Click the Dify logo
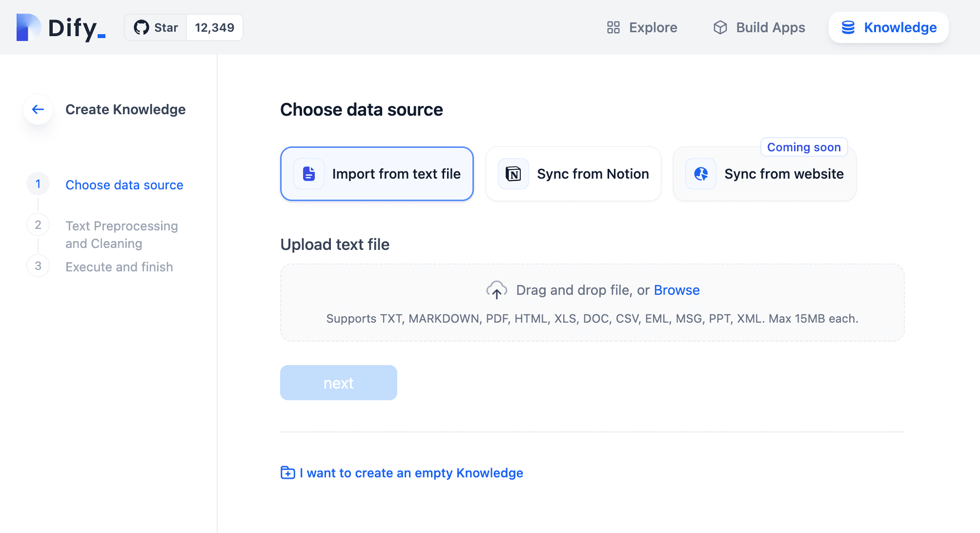Screen dimensions: 980x533 point(61,28)
